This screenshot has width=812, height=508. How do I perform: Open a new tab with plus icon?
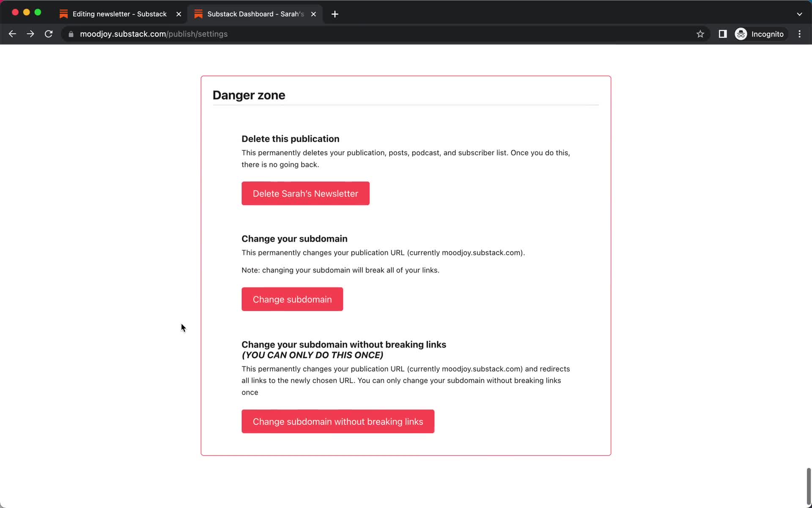point(335,14)
